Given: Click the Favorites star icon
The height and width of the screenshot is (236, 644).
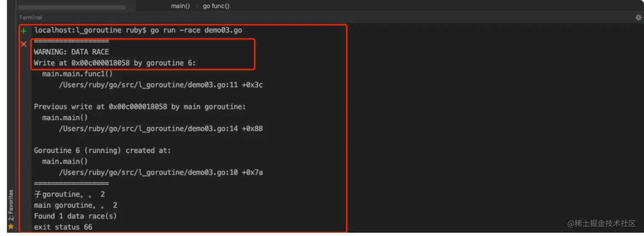Looking at the screenshot, I should point(11,227).
